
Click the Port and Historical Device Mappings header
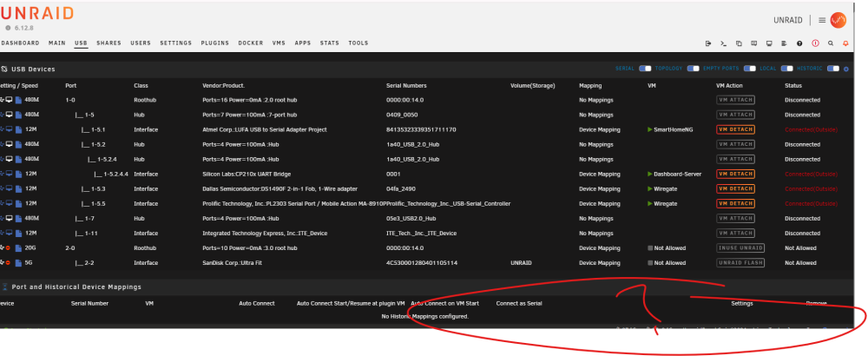tap(76, 287)
